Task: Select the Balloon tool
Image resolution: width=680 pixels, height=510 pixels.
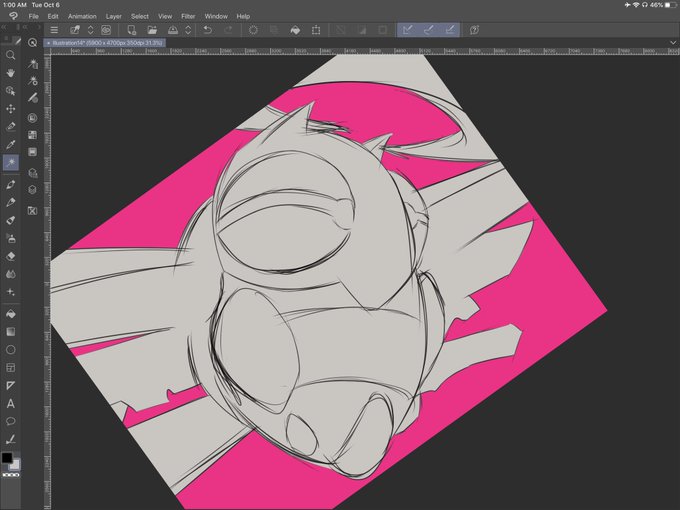Action: (x=10, y=422)
